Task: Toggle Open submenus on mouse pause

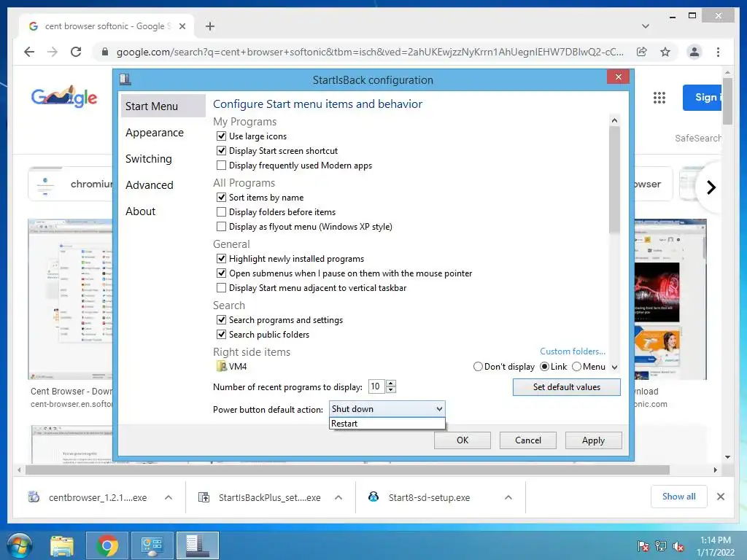Action: pyautogui.click(x=221, y=274)
